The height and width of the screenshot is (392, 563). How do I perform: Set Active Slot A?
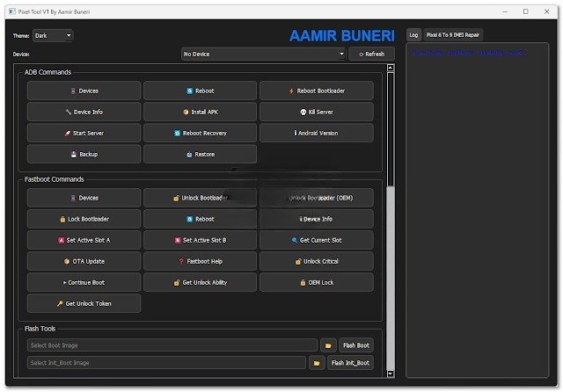[84, 240]
